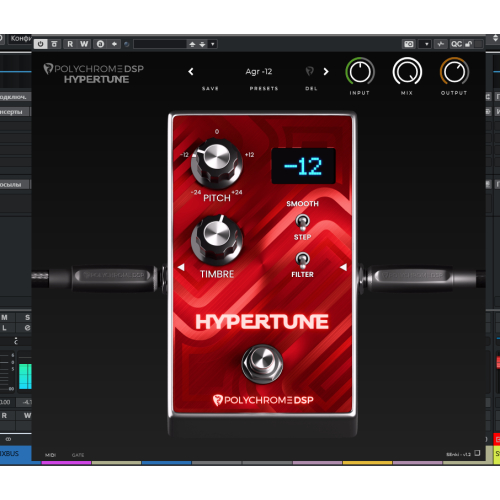Click the OUTPUT gain knob
The width and height of the screenshot is (500, 500).
454,72
